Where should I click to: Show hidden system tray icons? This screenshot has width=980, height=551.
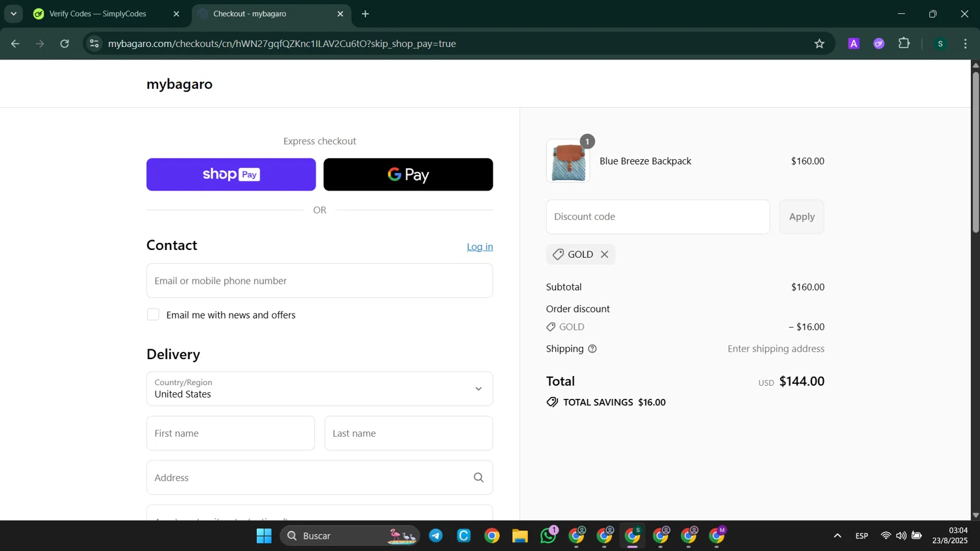tap(837, 536)
